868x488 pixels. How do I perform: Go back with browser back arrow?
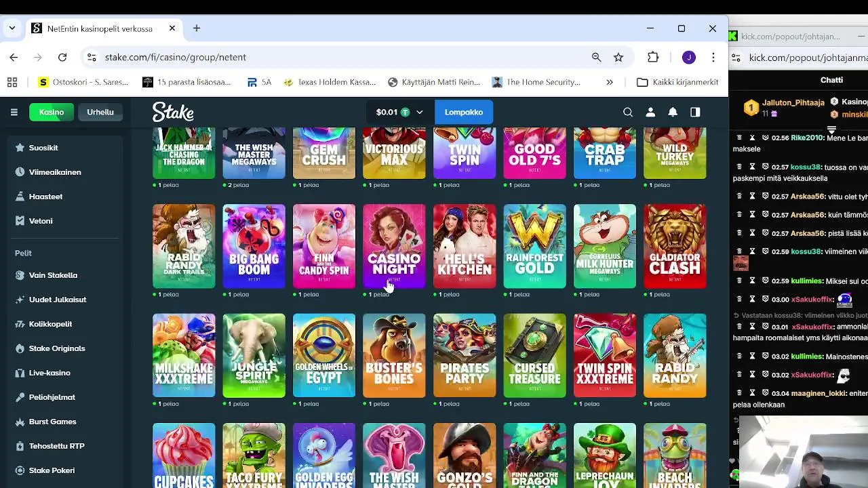[14, 58]
